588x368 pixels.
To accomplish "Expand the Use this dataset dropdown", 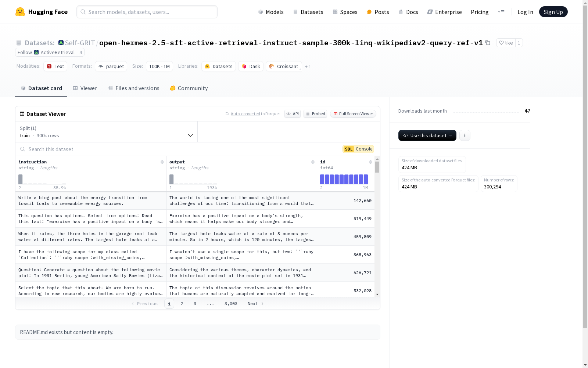I will [427, 135].
